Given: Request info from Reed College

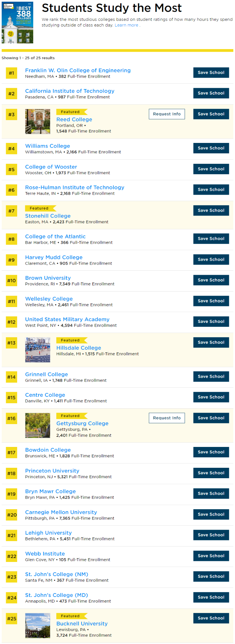Looking at the screenshot, I should point(167,114).
